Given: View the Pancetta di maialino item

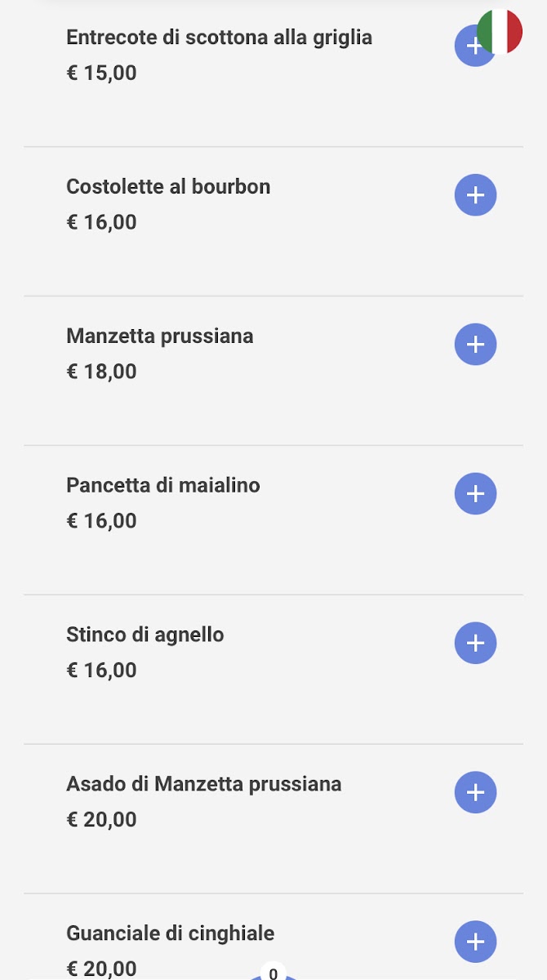Looking at the screenshot, I should (163, 486).
